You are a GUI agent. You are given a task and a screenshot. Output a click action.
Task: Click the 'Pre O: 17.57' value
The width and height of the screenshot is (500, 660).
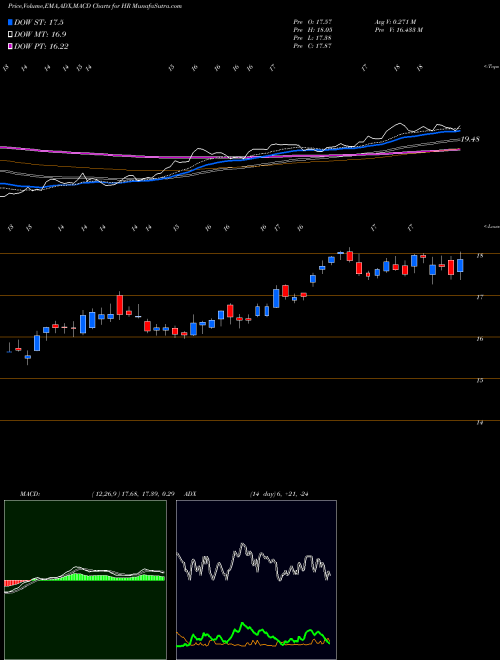[x=313, y=22]
